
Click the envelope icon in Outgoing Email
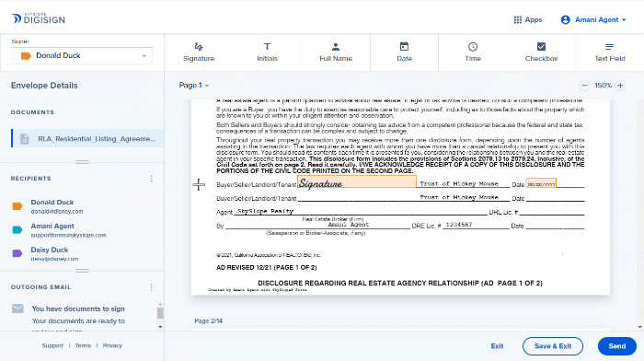(17, 309)
